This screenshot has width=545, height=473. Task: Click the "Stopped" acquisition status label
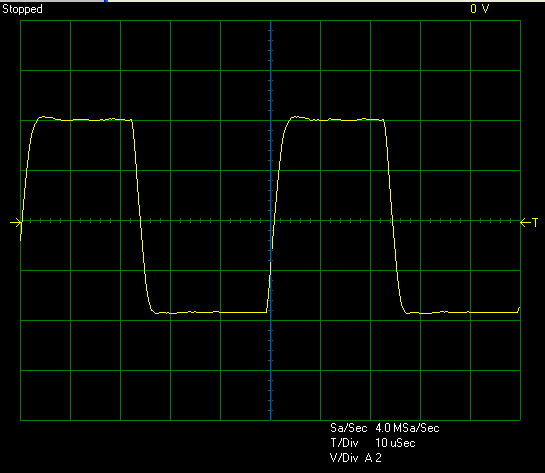(22, 9)
